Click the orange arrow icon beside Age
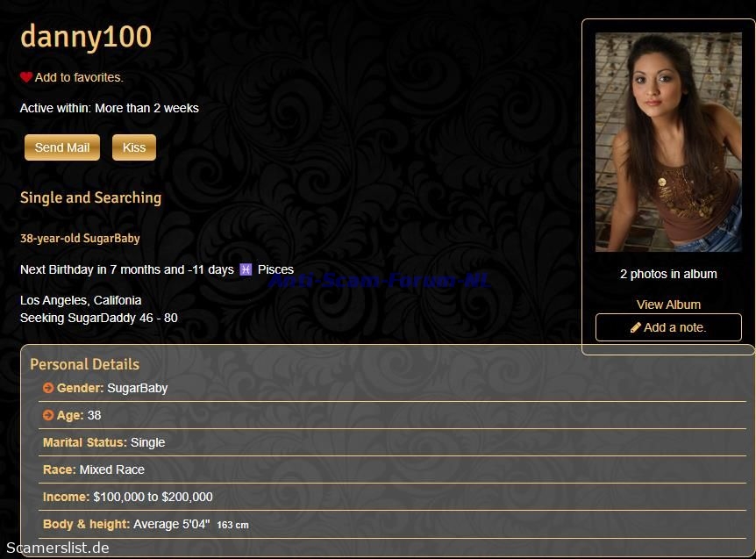 48,415
